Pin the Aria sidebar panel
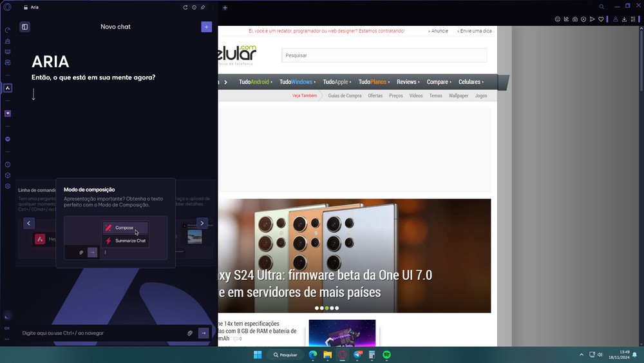The width and height of the screenshot is (644, 363). click(x=203, y=8)
